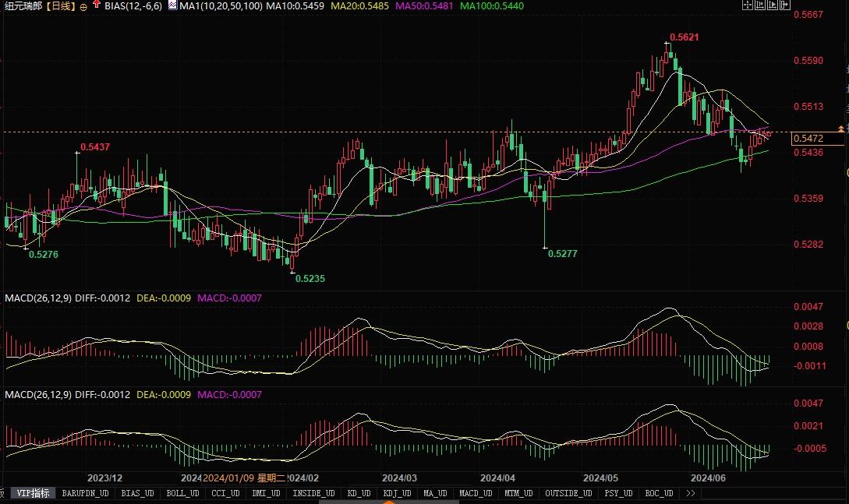Click the MA10:0.5459 value
Viewport: 849px width, 504px height.
[x=297, y=6]
